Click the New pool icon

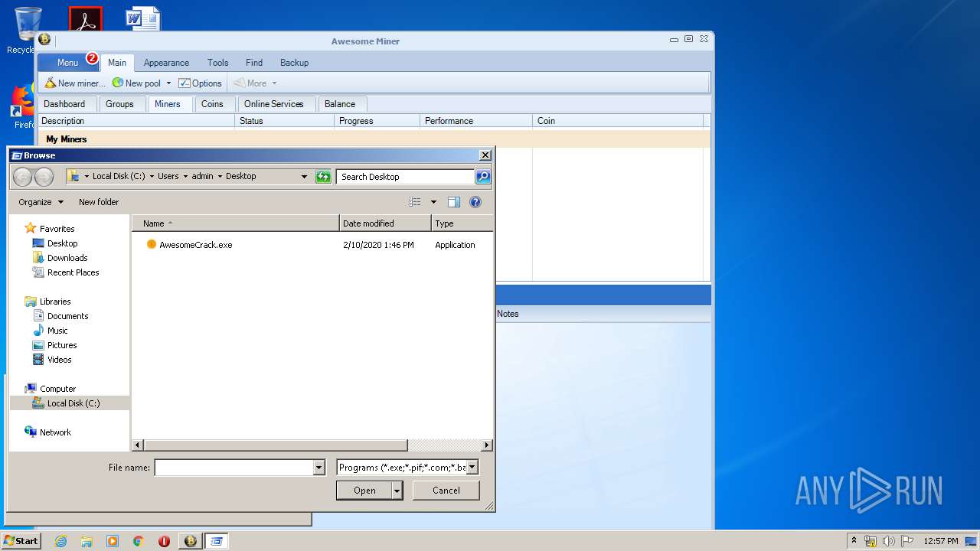(118, 83)
